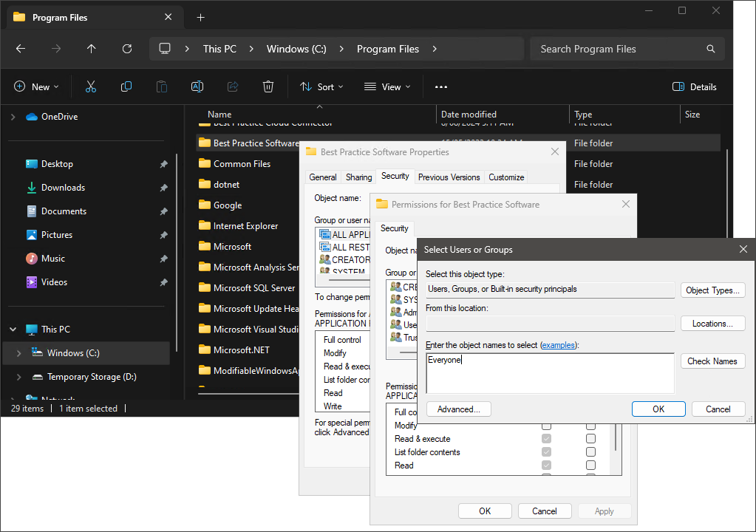This screenshot has height=532, width=756.
Task: Click the Locations... button
Action: (712, 324)
